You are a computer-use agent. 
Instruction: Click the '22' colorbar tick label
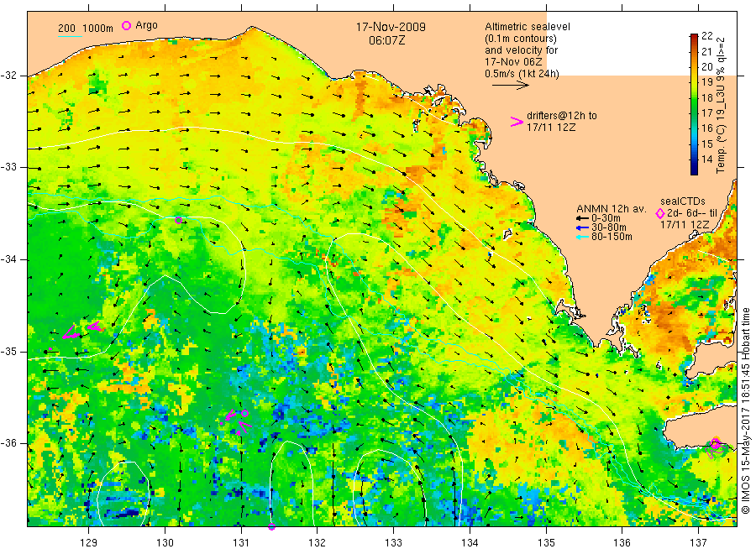pyautogui.click(x=706, y=35)
